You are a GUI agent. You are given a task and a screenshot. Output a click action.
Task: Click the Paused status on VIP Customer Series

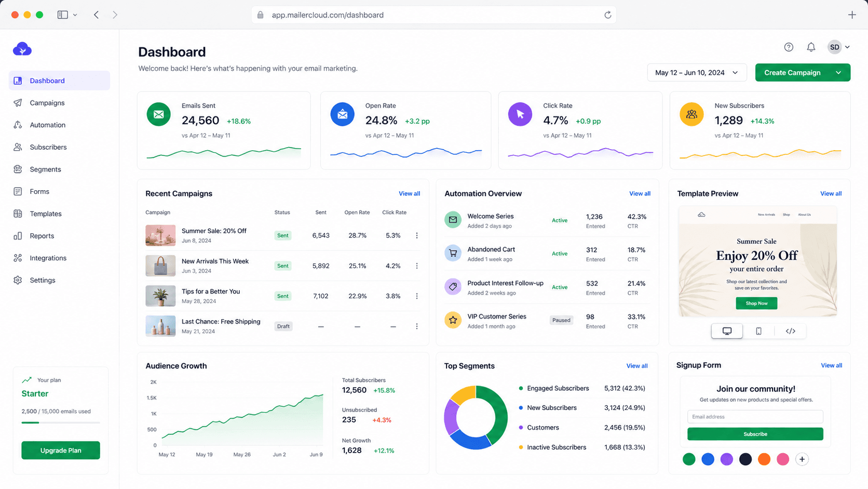click(x=561, y=320)
